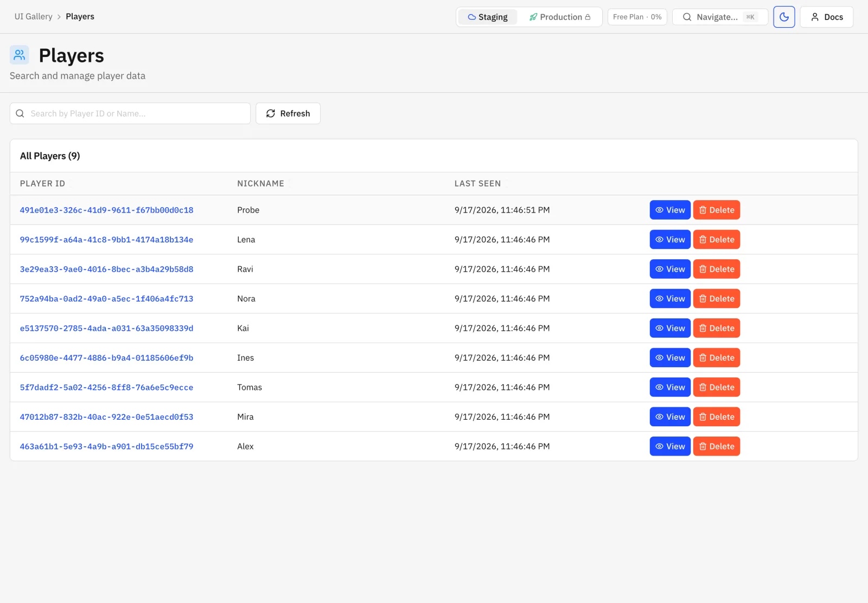Screen dimensions: 868x603
Task: Open player ID e5137570-2785 link
Action: 106,328
